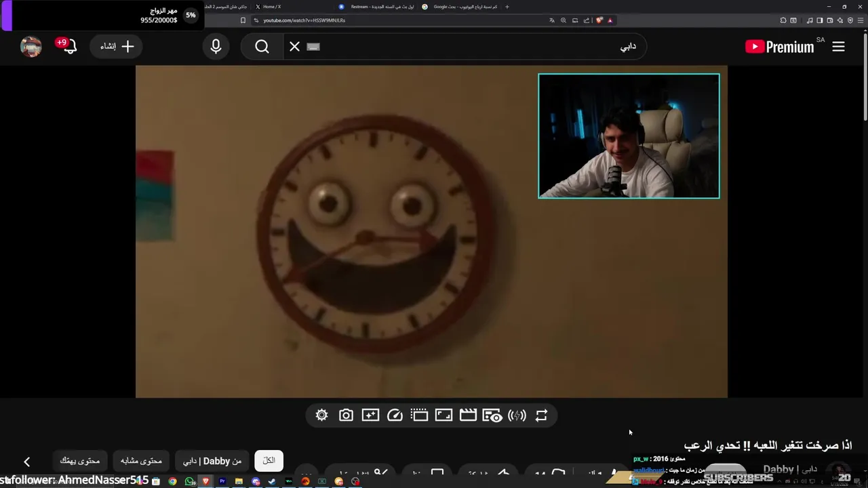Open WhatsApp from the taskbar

point(189,481)
